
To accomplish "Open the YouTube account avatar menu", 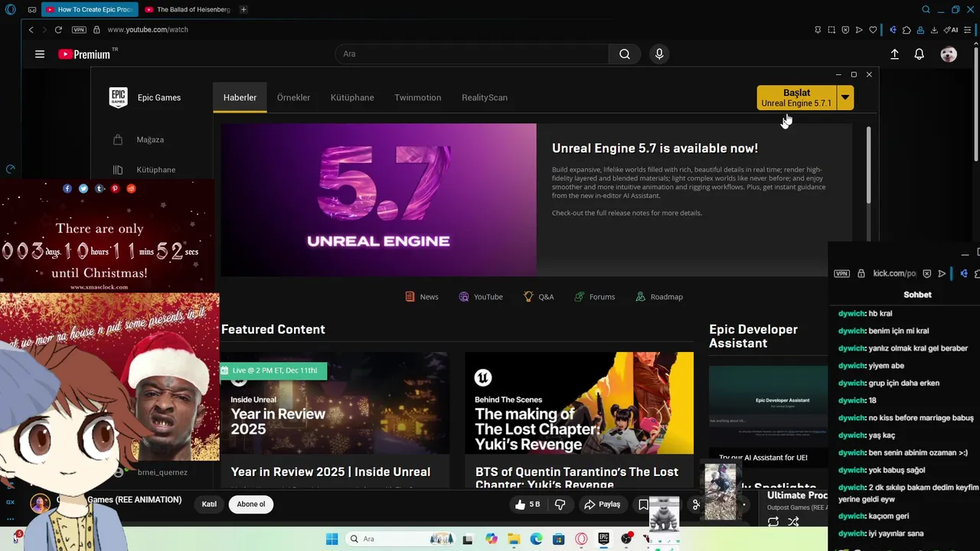I will click(949, 54).
